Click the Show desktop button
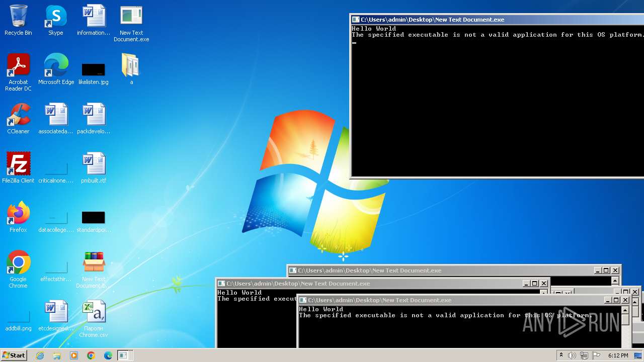This screenshot has width=644, height=362. point(639,355)
